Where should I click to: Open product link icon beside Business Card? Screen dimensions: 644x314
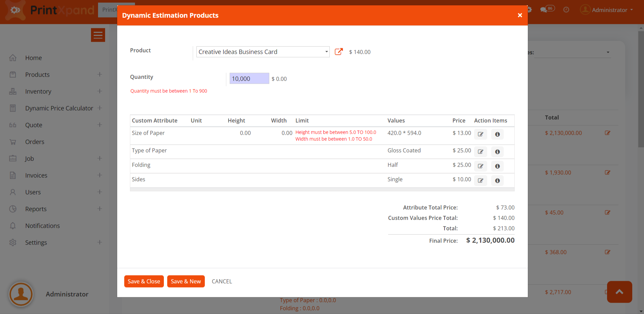[x=339, y=52]
